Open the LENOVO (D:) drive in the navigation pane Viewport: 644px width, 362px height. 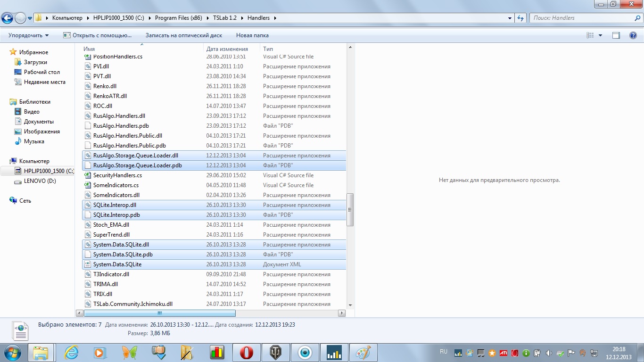[x=40, y=181]
